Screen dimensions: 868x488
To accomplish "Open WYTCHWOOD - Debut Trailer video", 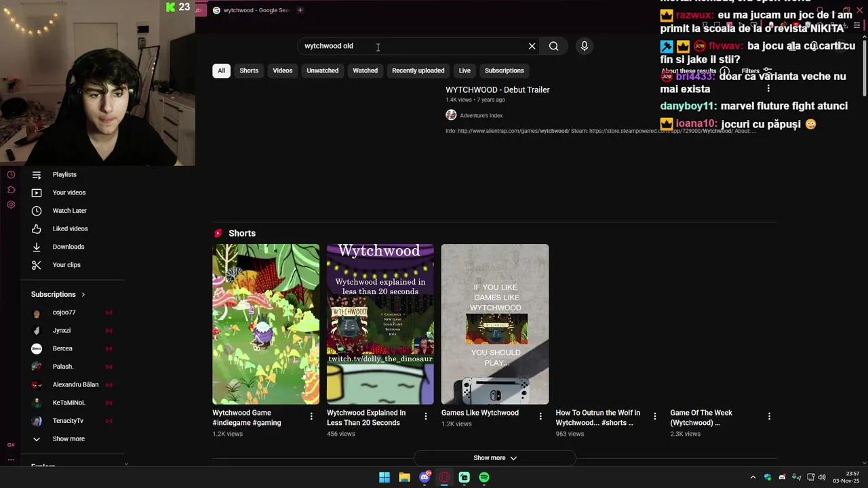I will [498, 89].
